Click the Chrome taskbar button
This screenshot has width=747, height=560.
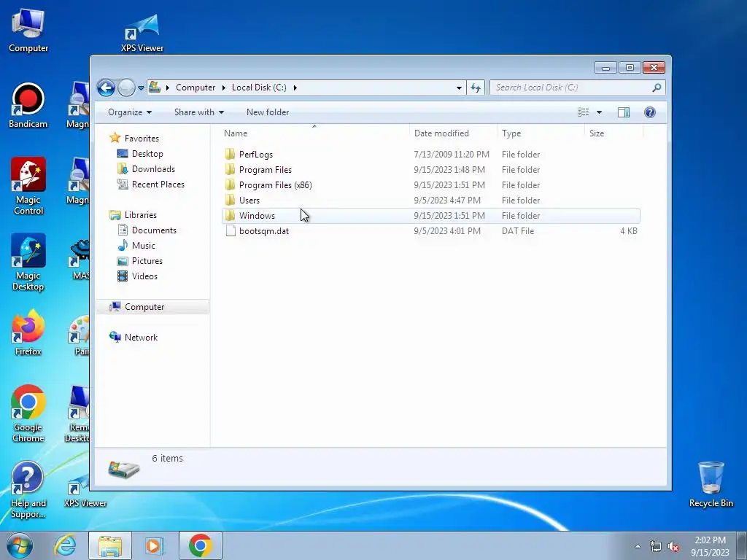pos(201,545)
